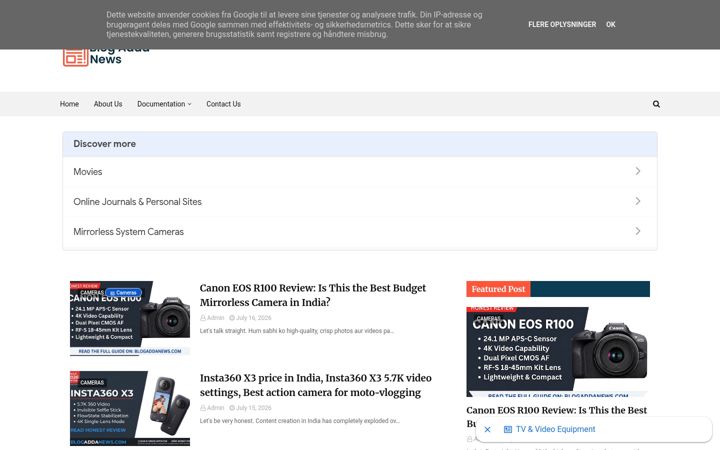Expand the Documentation dropdown menu
This screenshot has height=450, width=720.
(x=164, y=104)
